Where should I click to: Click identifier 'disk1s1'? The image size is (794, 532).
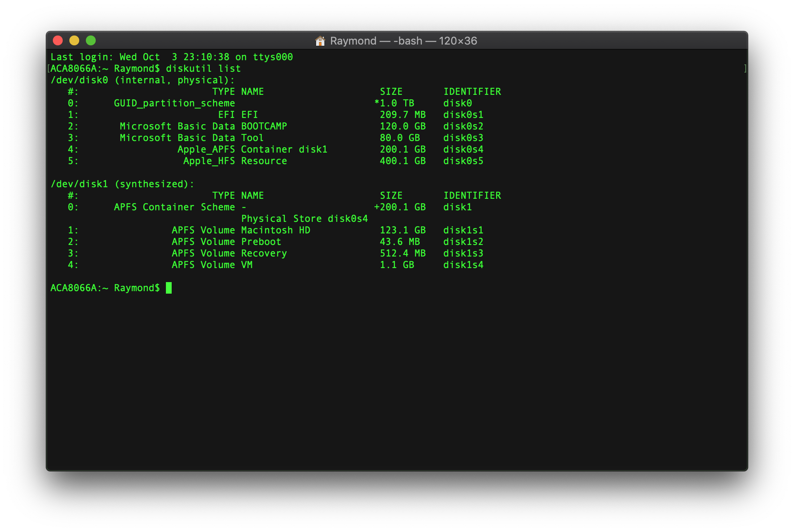[x=463, y=230]
